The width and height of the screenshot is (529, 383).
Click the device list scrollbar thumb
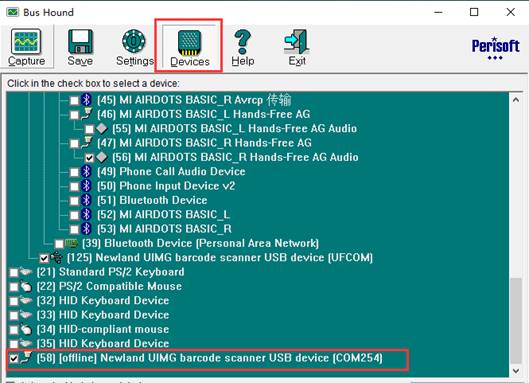point(516,321)
